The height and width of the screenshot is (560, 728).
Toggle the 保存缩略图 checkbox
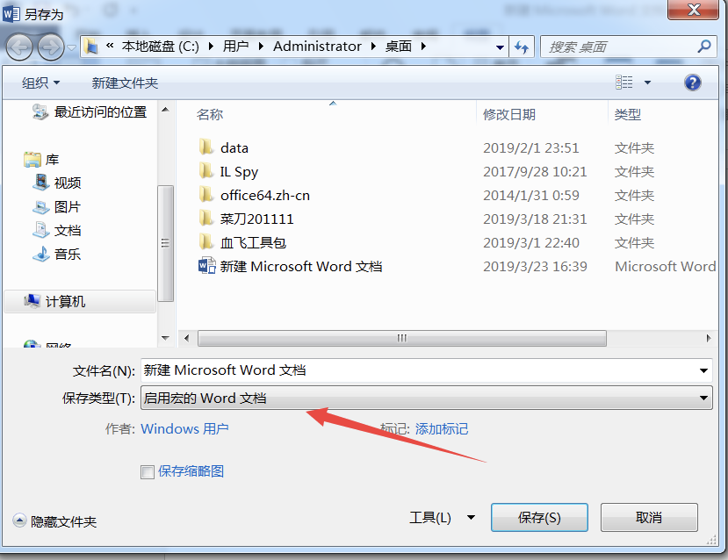click(x=148, y=472)
